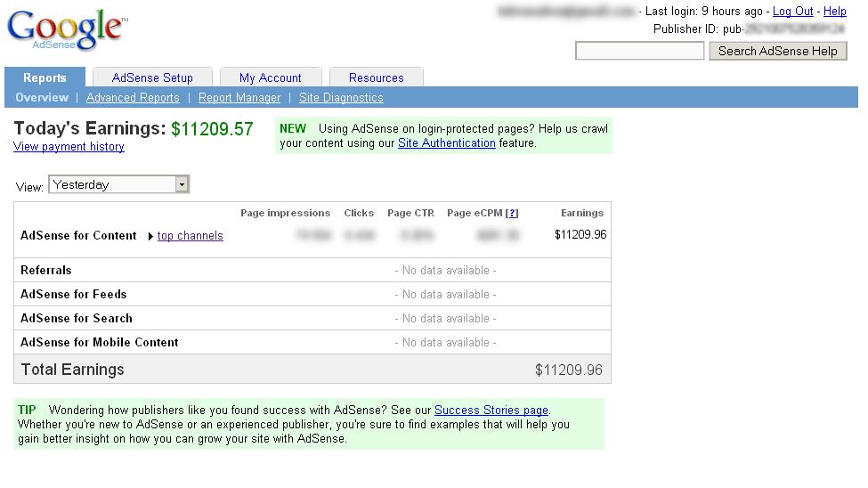Click the Log Out link

pyautogui.click(x=792, y=11)
